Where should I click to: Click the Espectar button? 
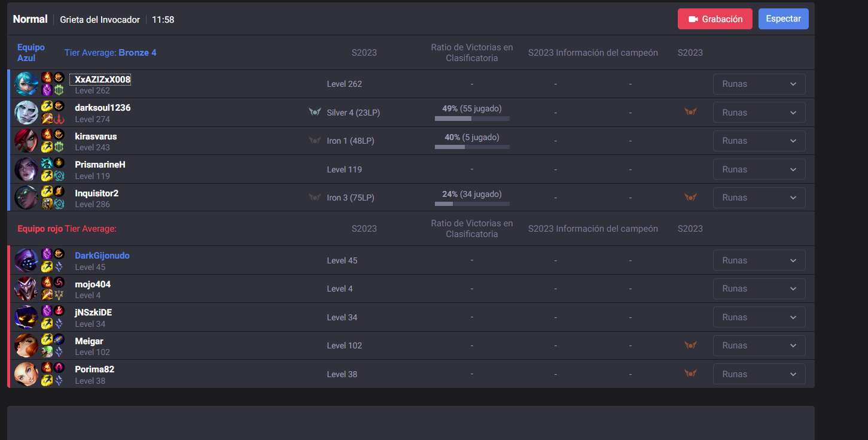(x=784, y=19)
